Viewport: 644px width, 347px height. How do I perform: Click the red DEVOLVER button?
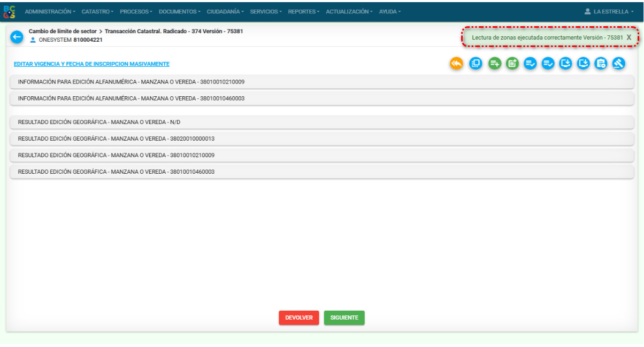point(298,318)
